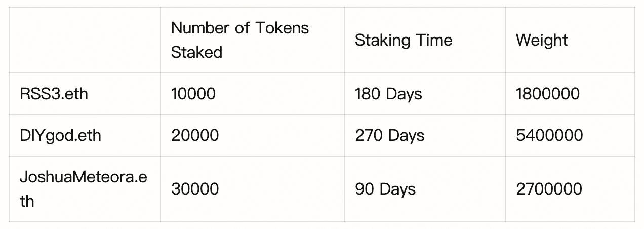
Task: Select the trailing "th" of JoshuaMeteora.eth
Action: (27, 201)
